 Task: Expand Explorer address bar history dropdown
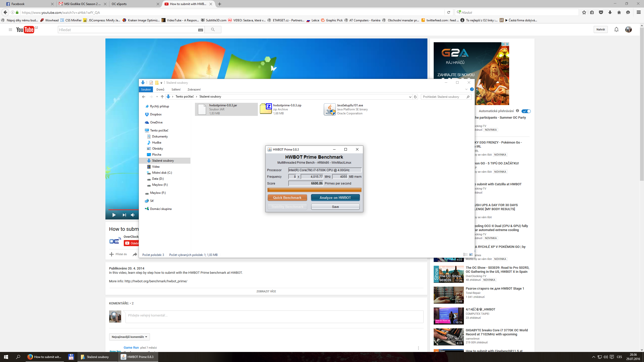click(410, 97)
